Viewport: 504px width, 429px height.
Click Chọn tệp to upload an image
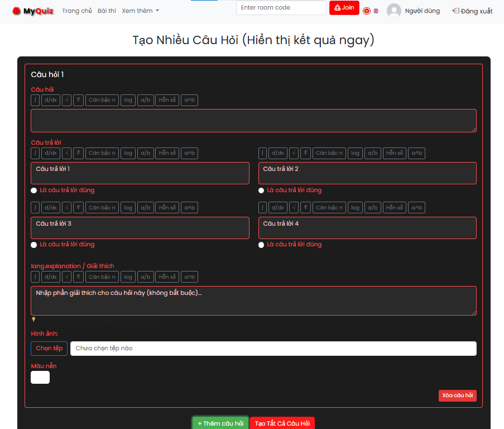click(49, 349)
